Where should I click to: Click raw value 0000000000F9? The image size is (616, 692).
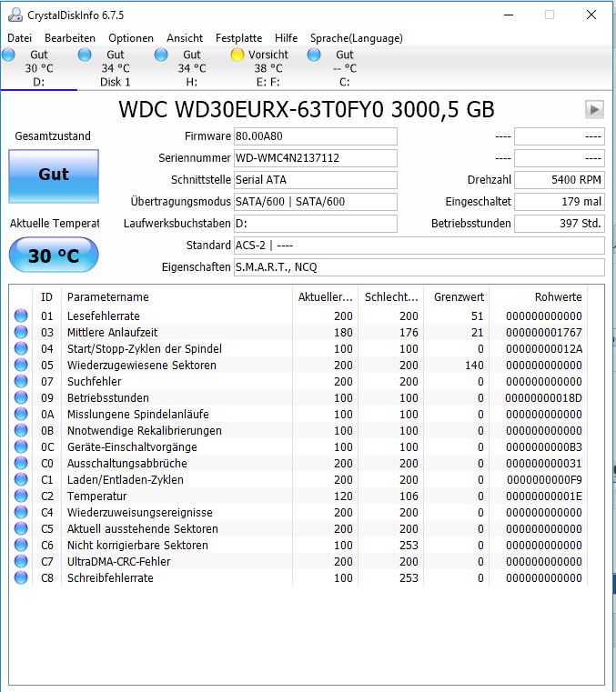pos(544,480)
